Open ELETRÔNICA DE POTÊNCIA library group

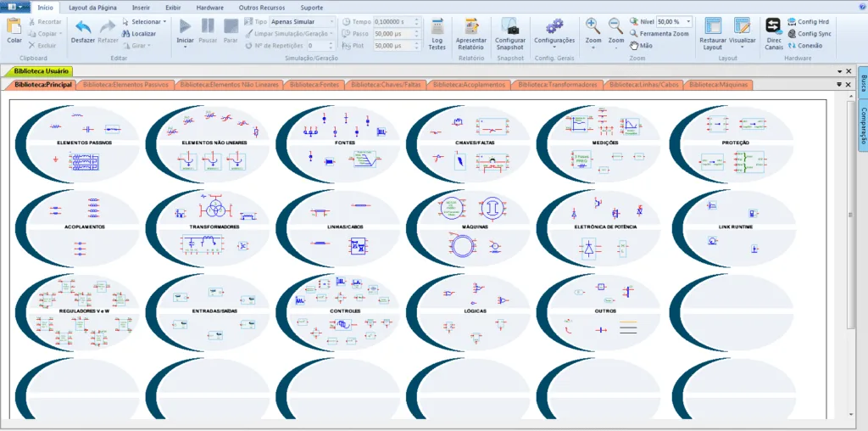coord(598,228)
